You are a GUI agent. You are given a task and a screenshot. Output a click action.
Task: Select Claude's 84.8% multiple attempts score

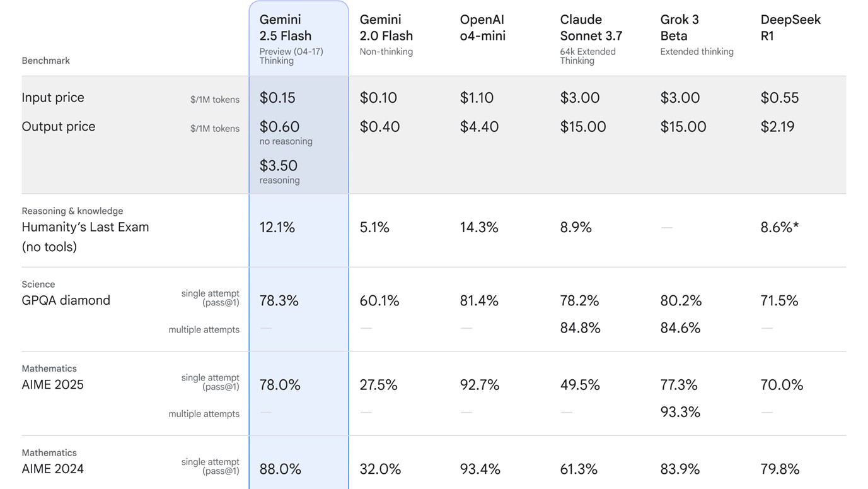[580, 328]
